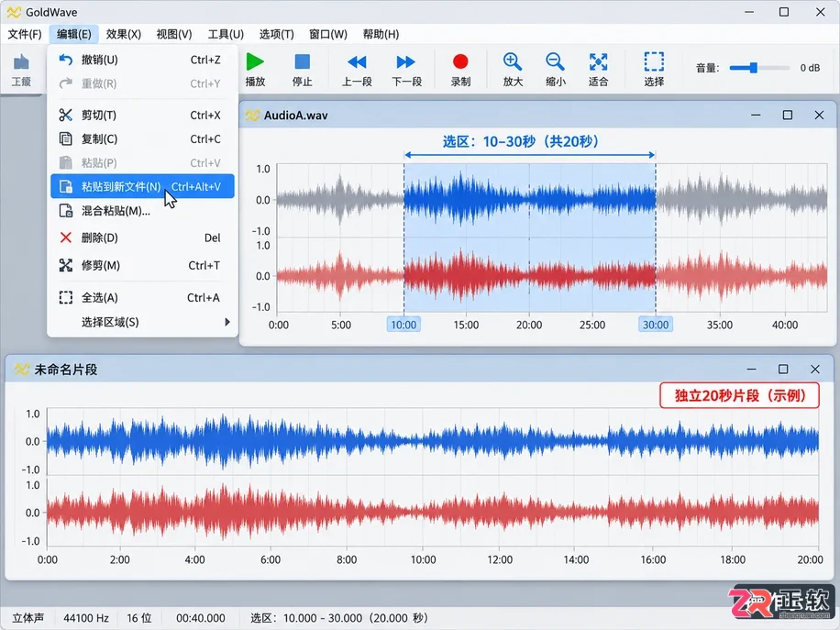Click the partially hidden first toolbar icon

[x=21, y=69]
